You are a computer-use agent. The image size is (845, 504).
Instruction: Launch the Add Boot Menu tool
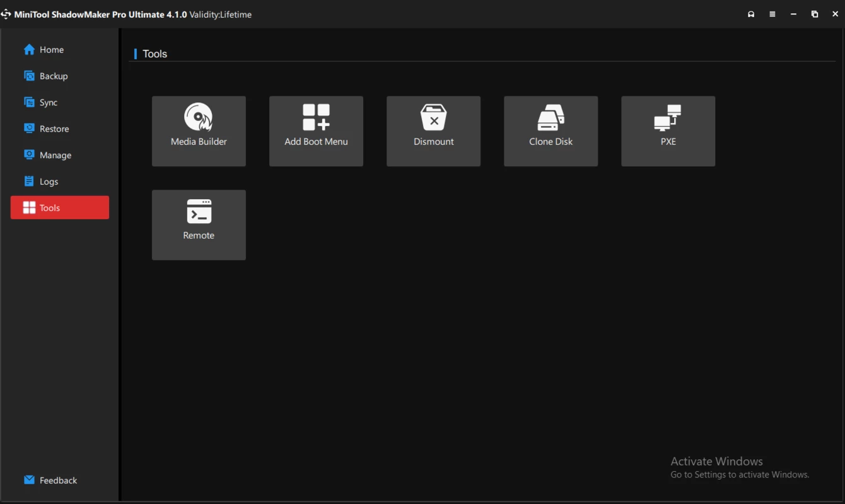coord(316,131)
